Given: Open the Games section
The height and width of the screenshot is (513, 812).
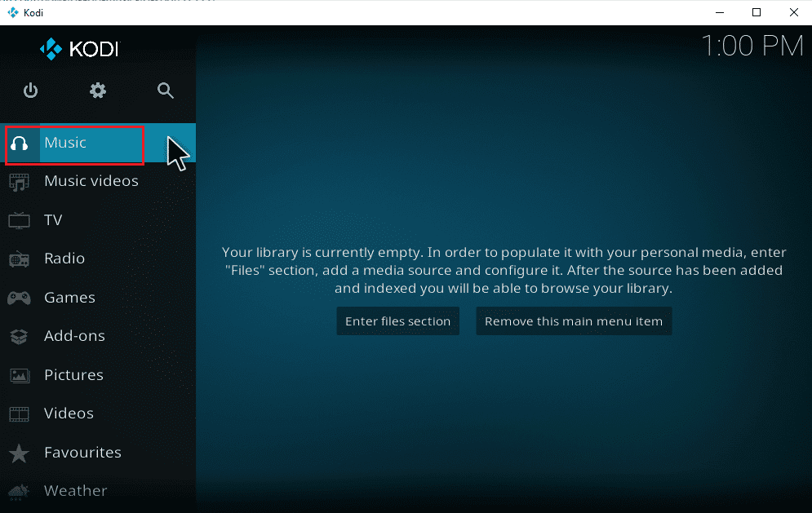Looking at the screenshot, I should coord(69,297).
